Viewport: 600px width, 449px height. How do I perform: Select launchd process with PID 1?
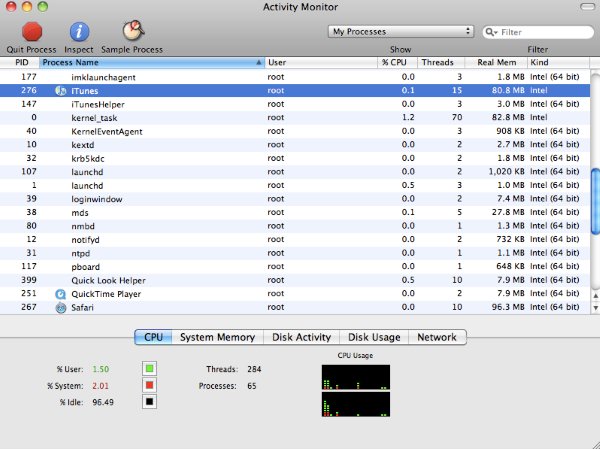(x=295, y=185)
